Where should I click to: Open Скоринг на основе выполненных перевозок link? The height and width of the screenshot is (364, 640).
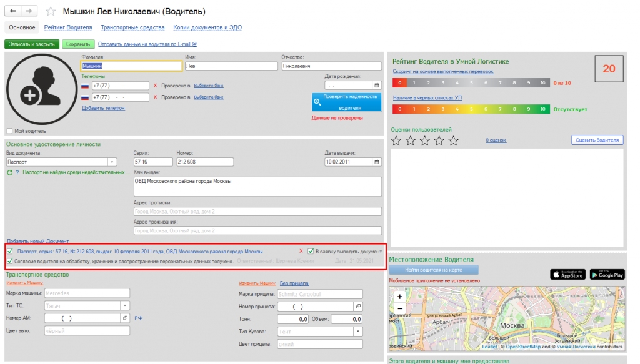click(x=443, y=71)
